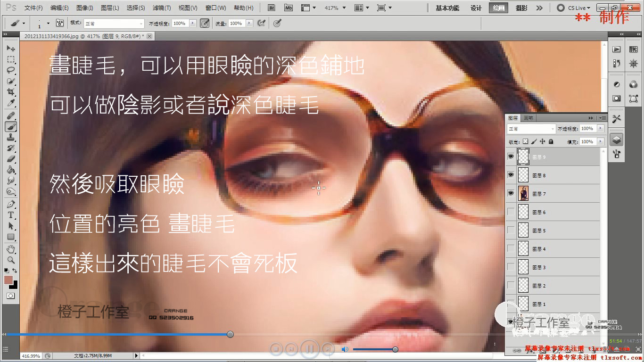Screen dimensions: 644x362
Task: Select the Lasso tool
Action: coord(11,70)
